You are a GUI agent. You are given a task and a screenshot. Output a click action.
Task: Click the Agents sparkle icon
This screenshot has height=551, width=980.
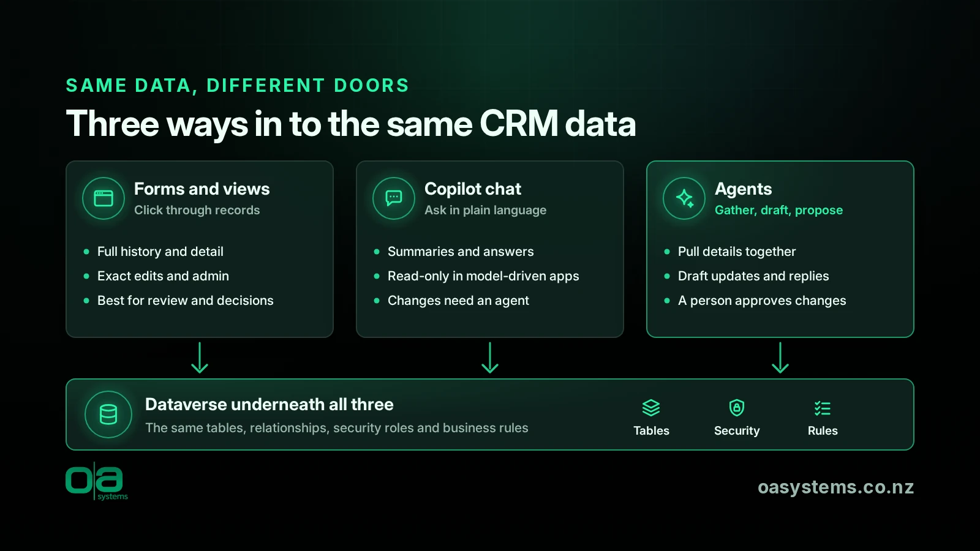click(684, 198)
